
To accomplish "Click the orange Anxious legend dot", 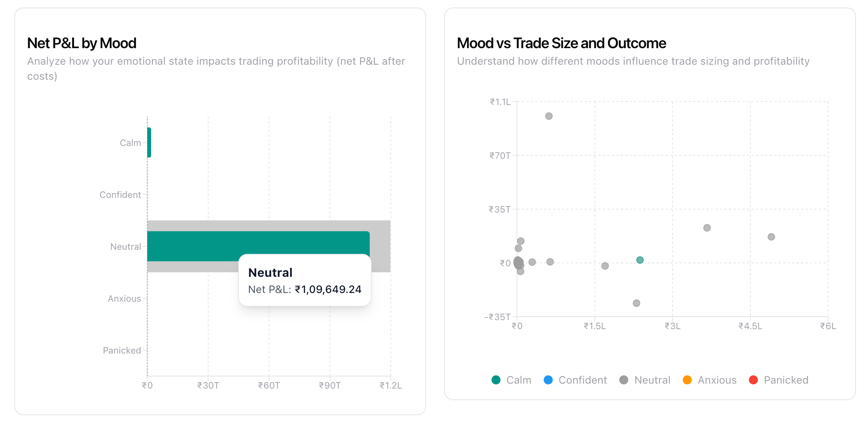I will (687, 380).
